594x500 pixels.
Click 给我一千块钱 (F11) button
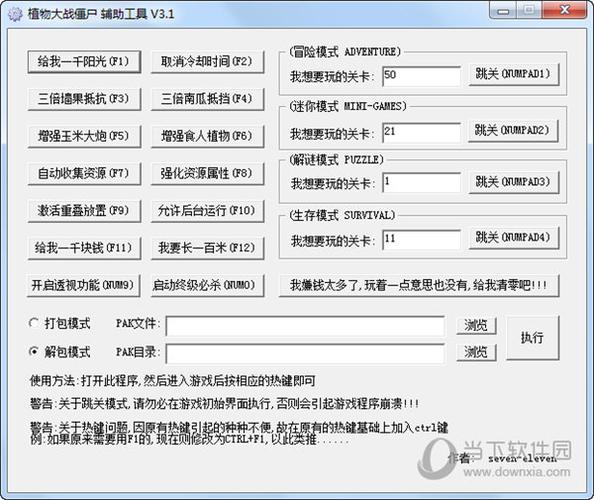84,248
